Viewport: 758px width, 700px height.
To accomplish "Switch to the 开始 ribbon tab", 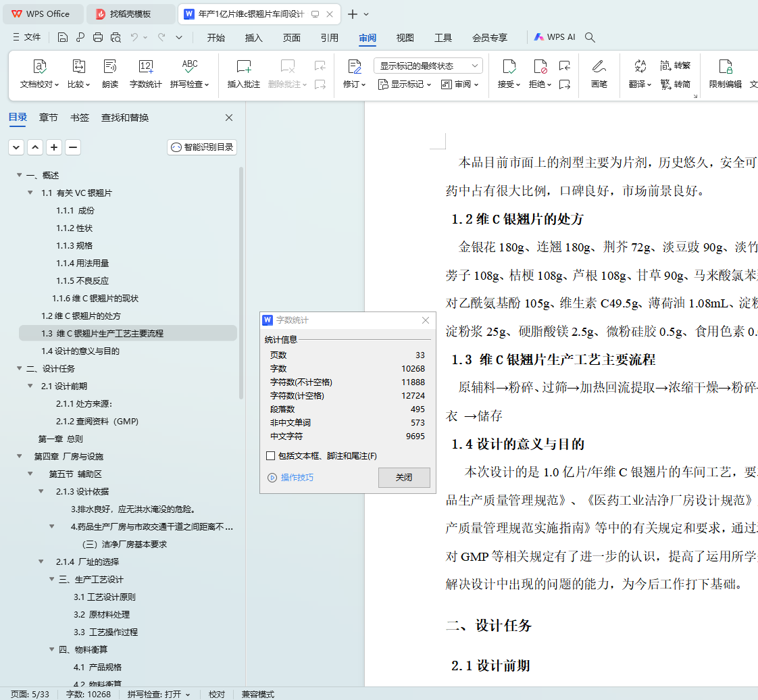I will click(x=216, y=38).
